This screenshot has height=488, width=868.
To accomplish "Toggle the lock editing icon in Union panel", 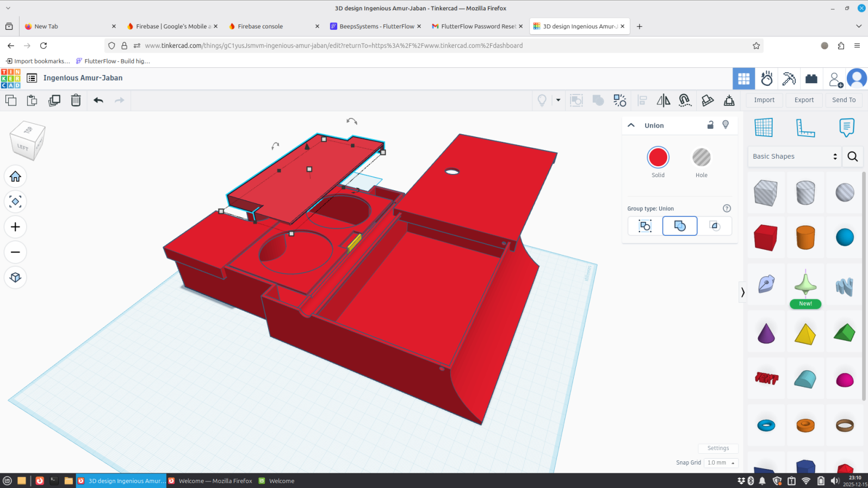I will click(x=710, y=125).
